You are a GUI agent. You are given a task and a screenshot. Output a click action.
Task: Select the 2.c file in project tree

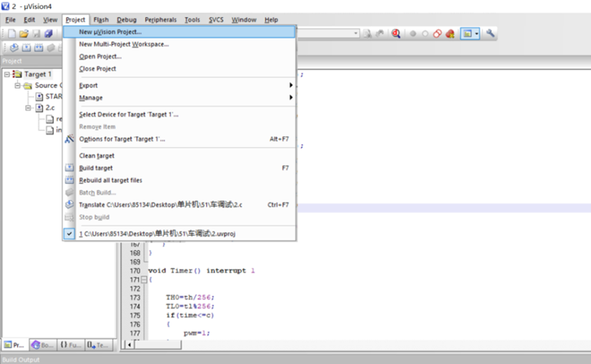click(x=50, y=108)
